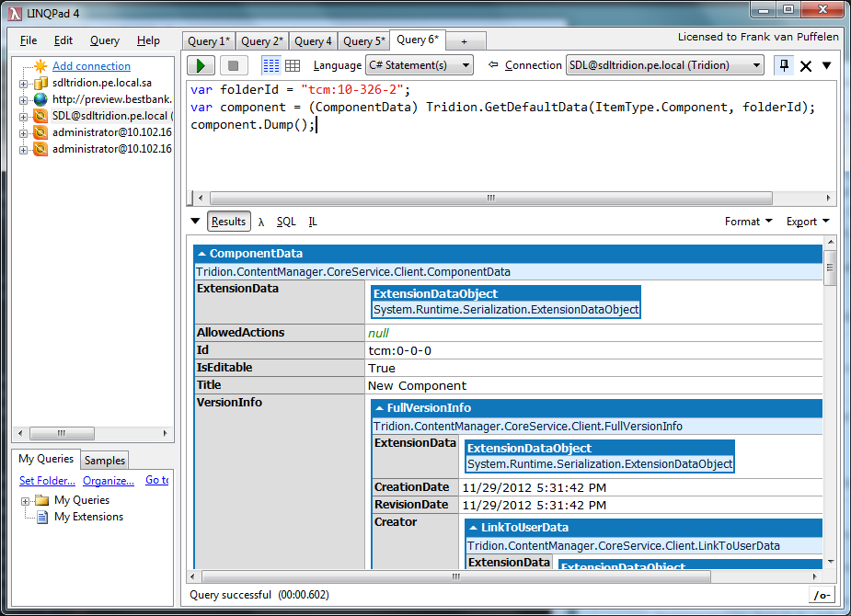Click the /o- button in the status bar
The image size is (851, 616).
click(x=821, y=595)
